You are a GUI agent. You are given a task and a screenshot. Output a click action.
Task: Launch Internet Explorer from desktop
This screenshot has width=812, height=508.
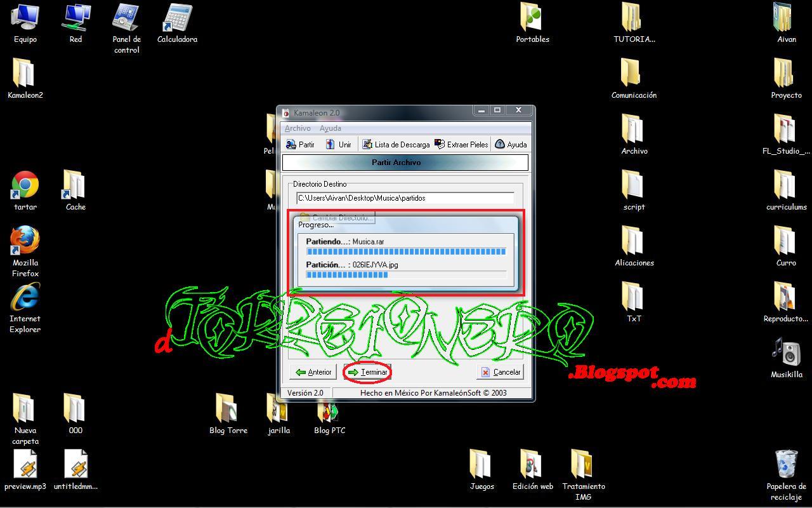tap(25, 307)
